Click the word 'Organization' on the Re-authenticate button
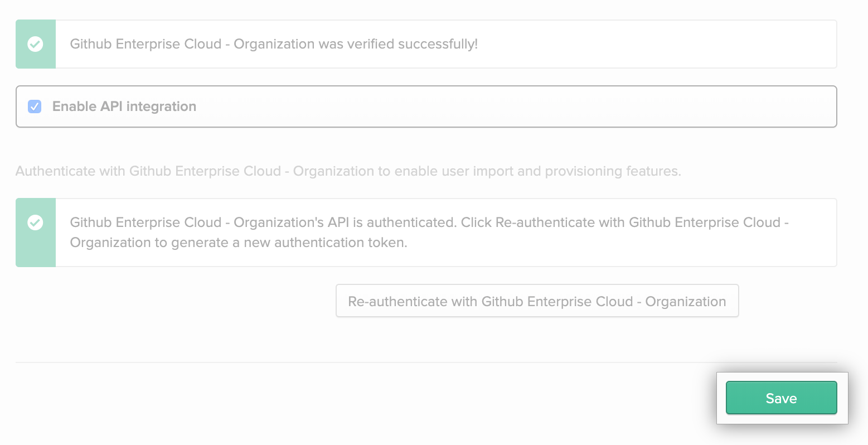The height and width of the screenshot is (445, 868). point(685,302)
